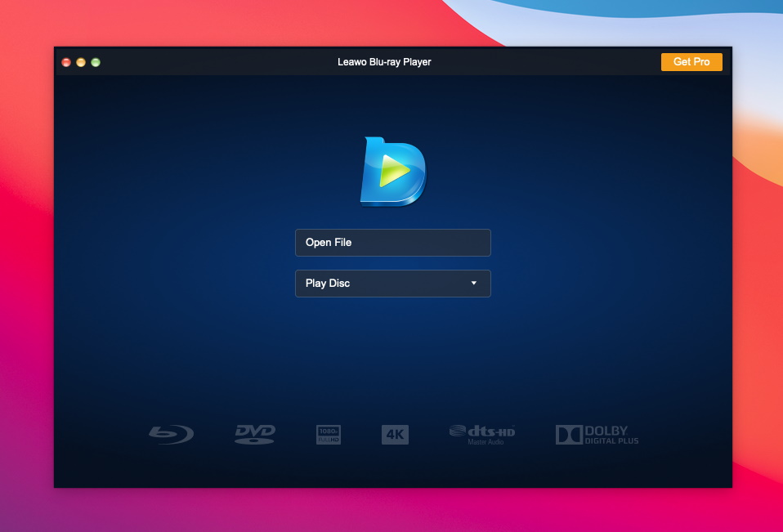Minimize the player using the yellow button

pyautogui.click(x=81, y=62)
